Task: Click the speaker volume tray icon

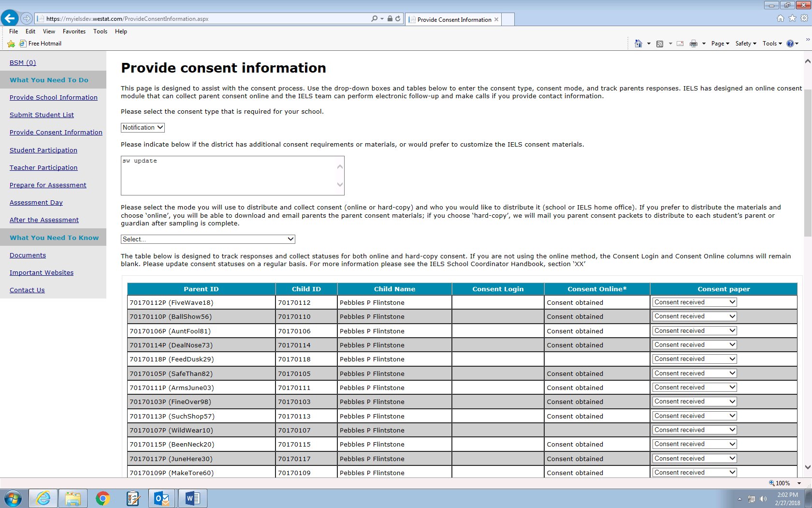Action: (x=763, y=499)
